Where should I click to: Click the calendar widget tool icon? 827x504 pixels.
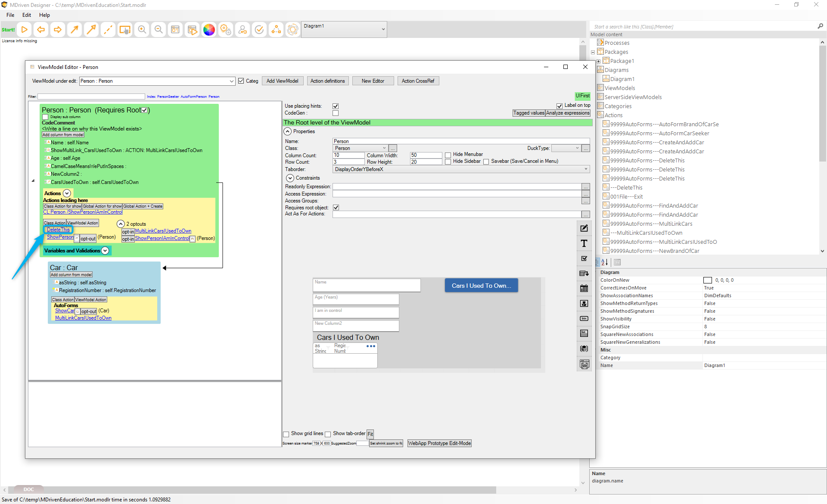pos(584,288)
